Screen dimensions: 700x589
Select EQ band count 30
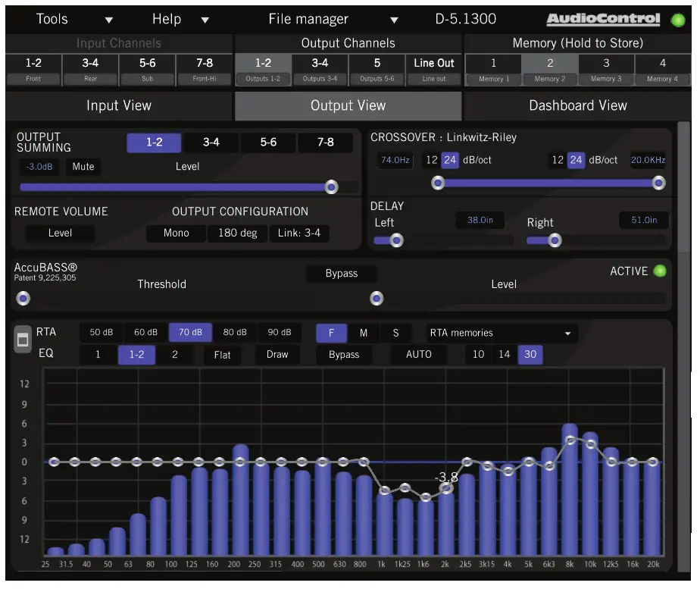point(530,354)
